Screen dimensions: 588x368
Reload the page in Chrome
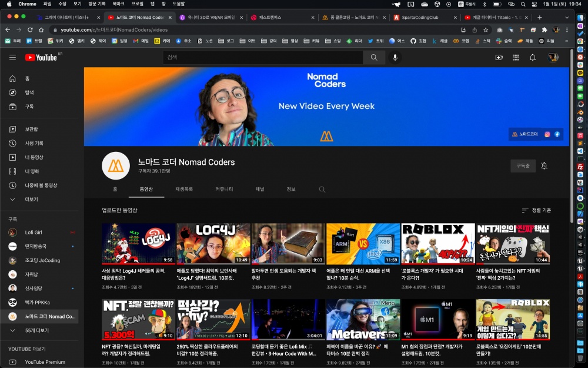click(x=30, y=29)
